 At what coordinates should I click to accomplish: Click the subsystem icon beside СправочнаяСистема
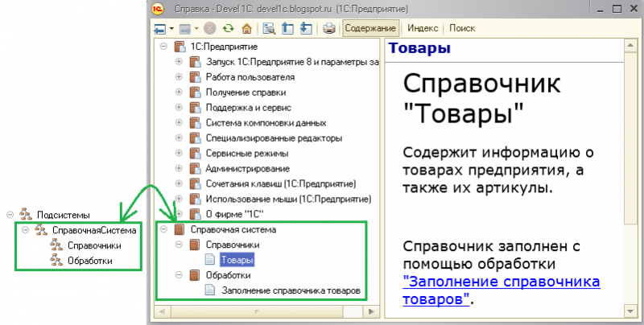[41, 230]
